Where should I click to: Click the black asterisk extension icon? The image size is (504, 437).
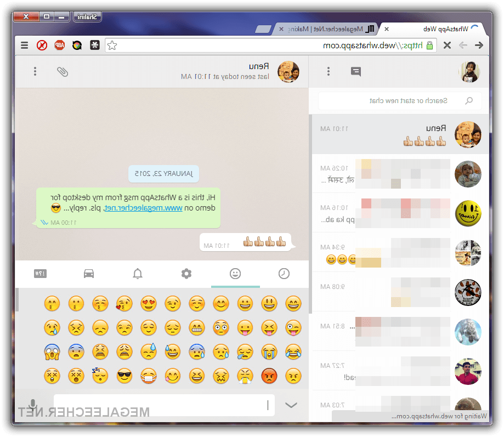(x=94, y=46)
